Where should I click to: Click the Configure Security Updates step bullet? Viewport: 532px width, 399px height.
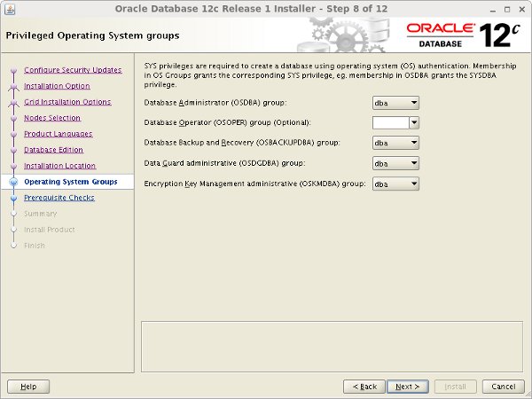(13, 70)
